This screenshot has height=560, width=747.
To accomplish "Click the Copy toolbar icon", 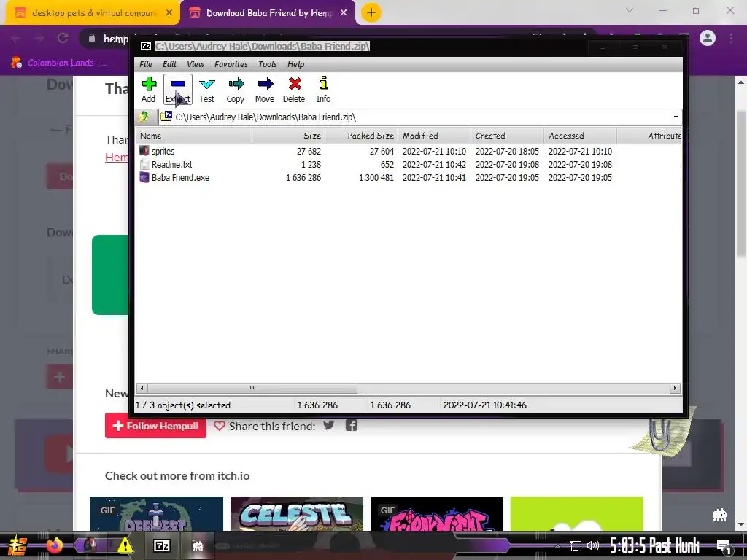I will [x=236, y=90].
